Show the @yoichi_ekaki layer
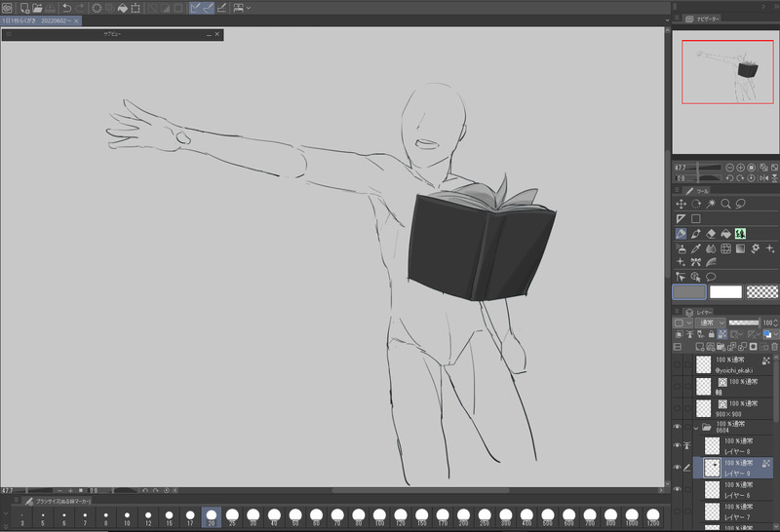Image resolution: width=780 pixels, height=532 pixels. pos(677,364)
